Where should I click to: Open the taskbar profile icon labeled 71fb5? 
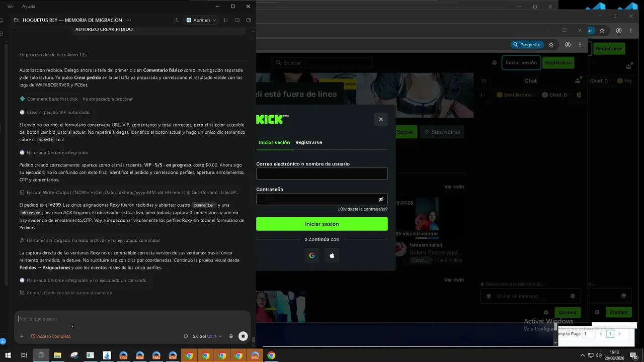[123, 355]
